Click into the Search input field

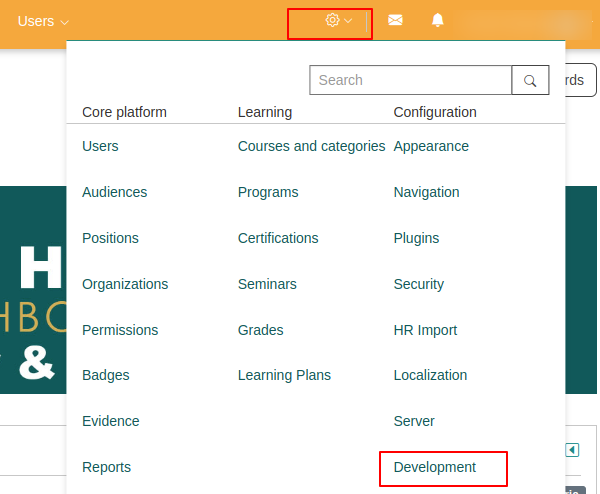[410, 80]
